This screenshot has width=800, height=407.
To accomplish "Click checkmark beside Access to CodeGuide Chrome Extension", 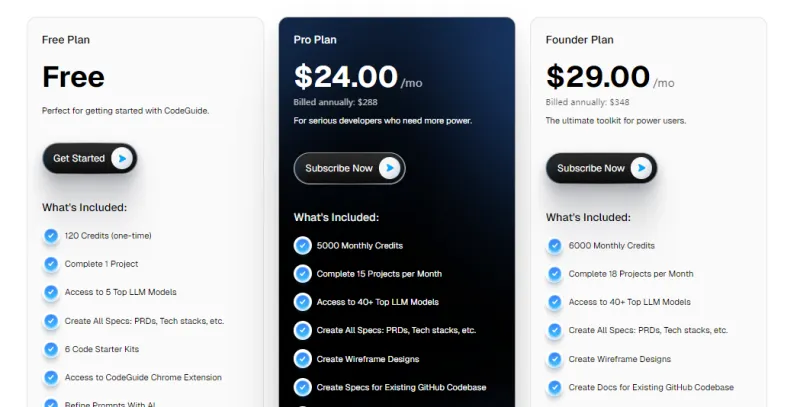I will point(51,377).
